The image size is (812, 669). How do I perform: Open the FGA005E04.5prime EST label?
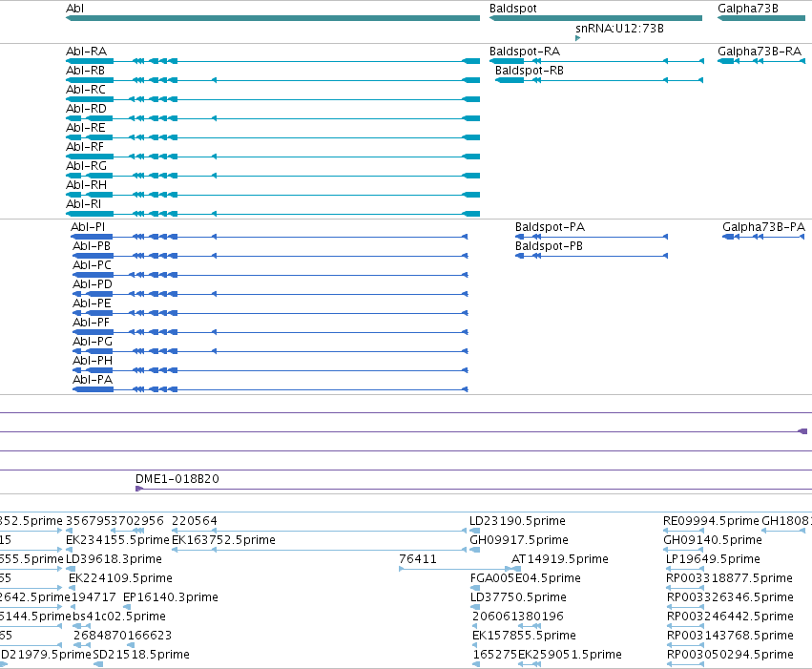[x=525, y=578]
